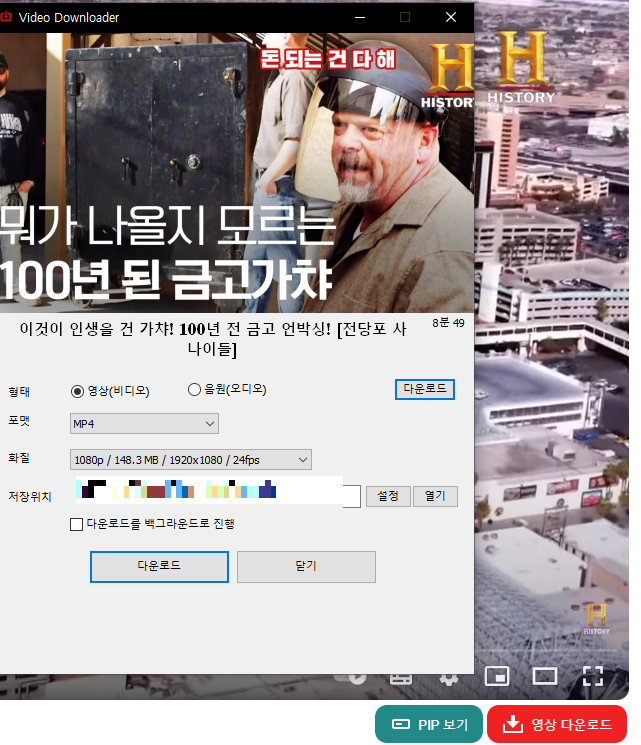Image resolution: width=641 pixels, height=745 pixels.
Task: Click the video thumbnail in Video Downloader
Action: (x=237, y=172)
